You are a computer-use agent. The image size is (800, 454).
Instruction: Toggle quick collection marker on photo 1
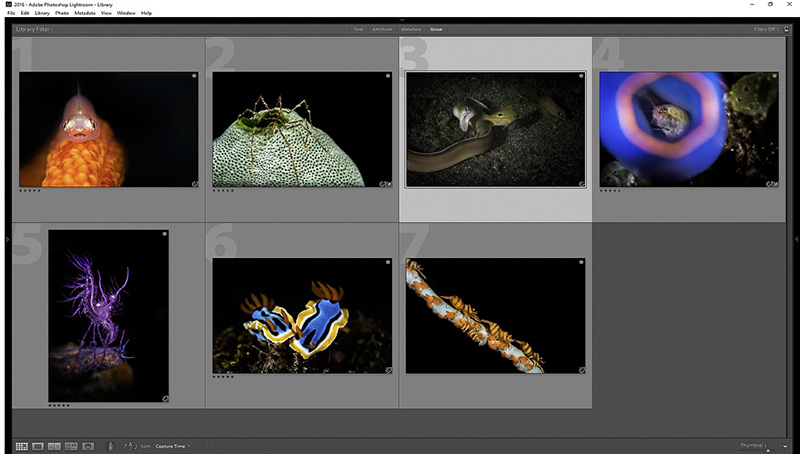point(194,76)
